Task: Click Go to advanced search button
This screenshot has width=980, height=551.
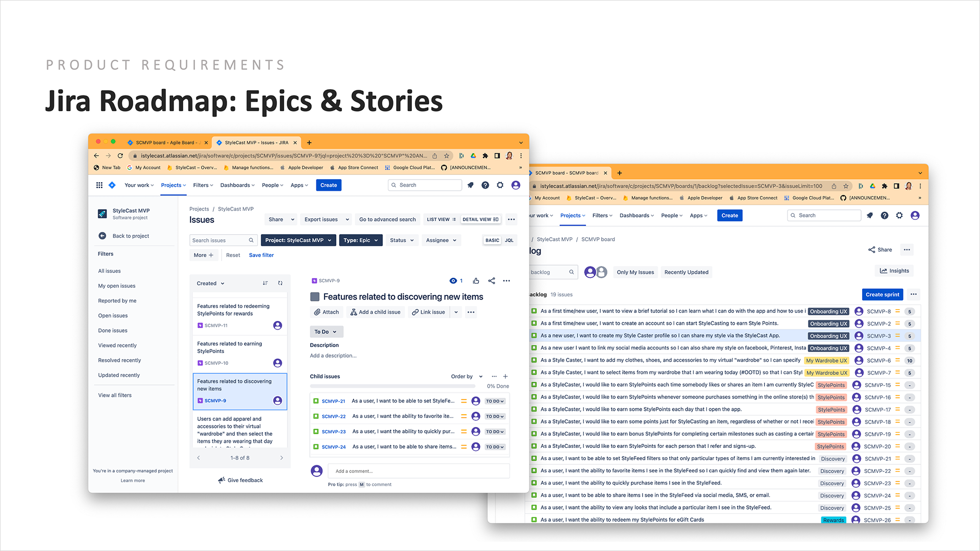Action: [x=387, y=219]
